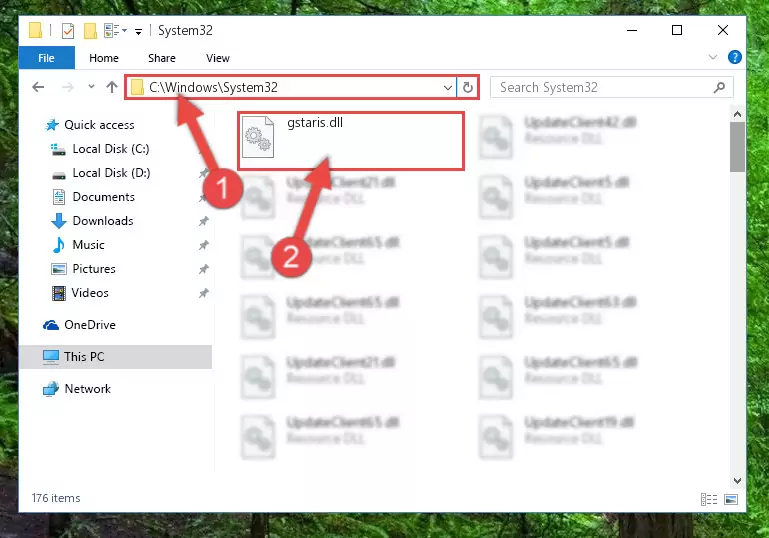This screenshot has width=769, height=538.
Task: Click the Search System32 box
Action: point(612,87)
